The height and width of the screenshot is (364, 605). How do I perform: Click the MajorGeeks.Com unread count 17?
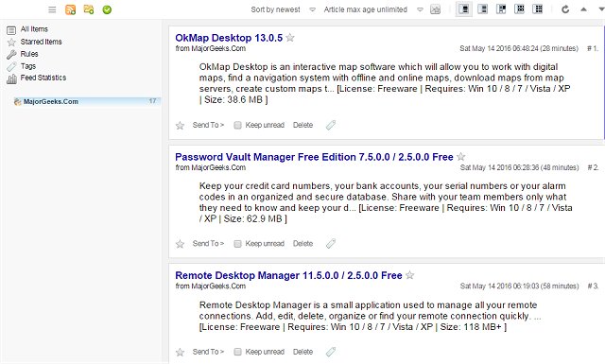pos(152,101)
